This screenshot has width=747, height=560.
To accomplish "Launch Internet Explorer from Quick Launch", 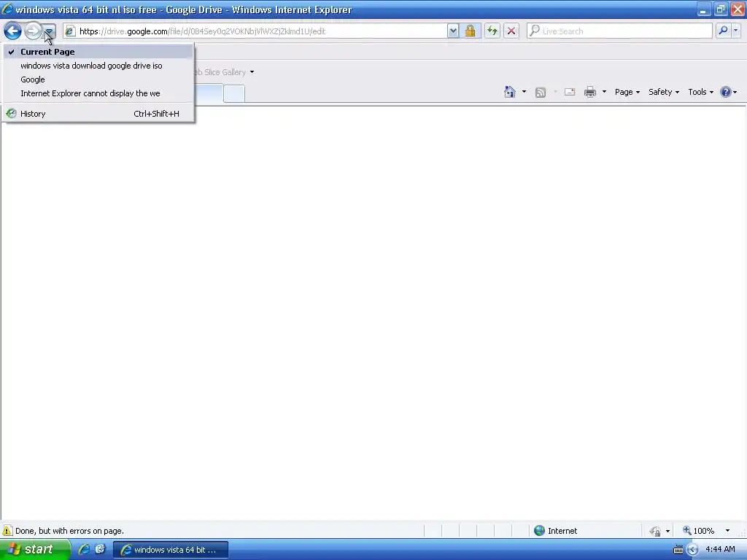I will coord(85,550).
